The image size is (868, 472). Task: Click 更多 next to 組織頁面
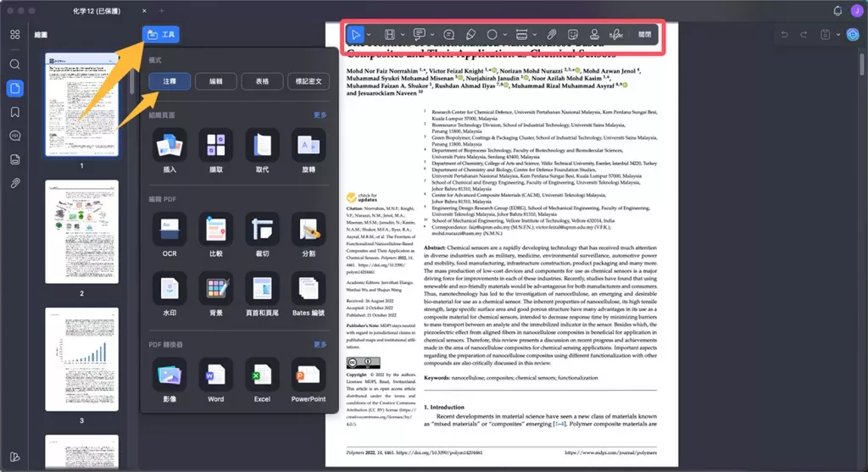click(320, 115)
